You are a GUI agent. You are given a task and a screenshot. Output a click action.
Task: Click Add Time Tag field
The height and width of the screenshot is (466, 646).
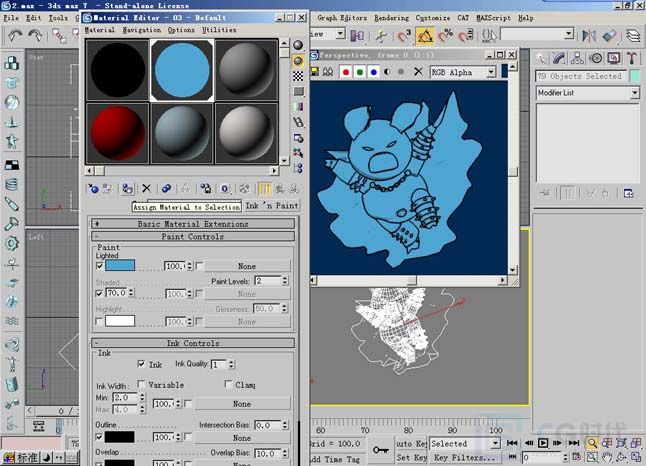coord(336,459)
